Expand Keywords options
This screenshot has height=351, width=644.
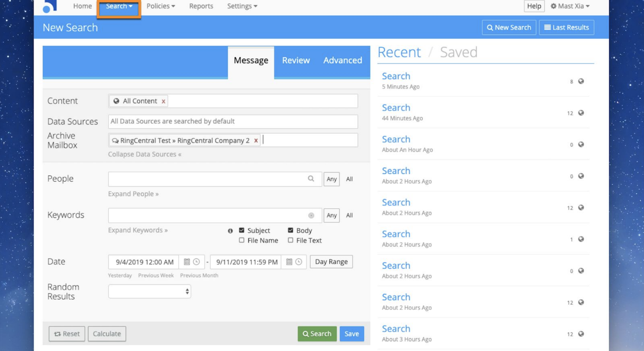pos(138,230)
